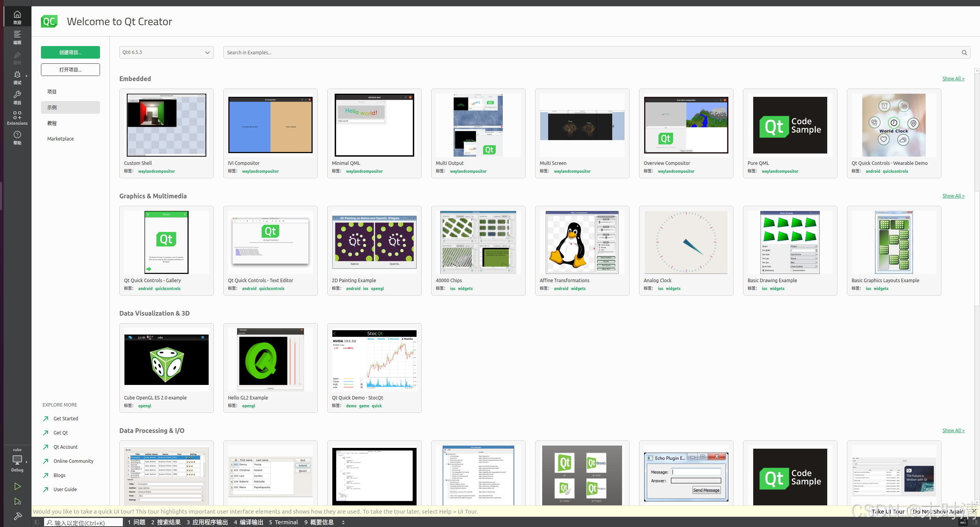Switch to Debug (调试) mode
Screen dimensions: 980x527
pyautogui.click(x=17, y=78)
